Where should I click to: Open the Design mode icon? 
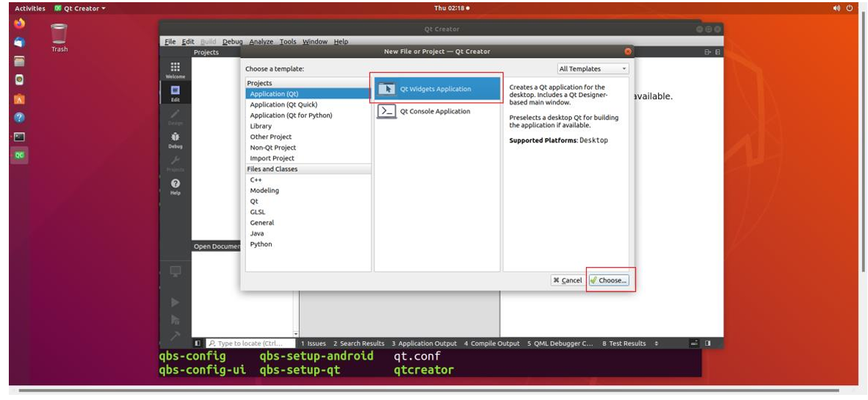coord(175,116)
